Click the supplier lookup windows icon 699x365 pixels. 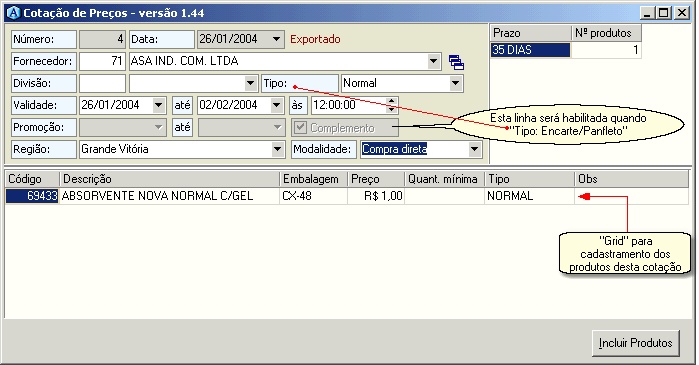456,62
